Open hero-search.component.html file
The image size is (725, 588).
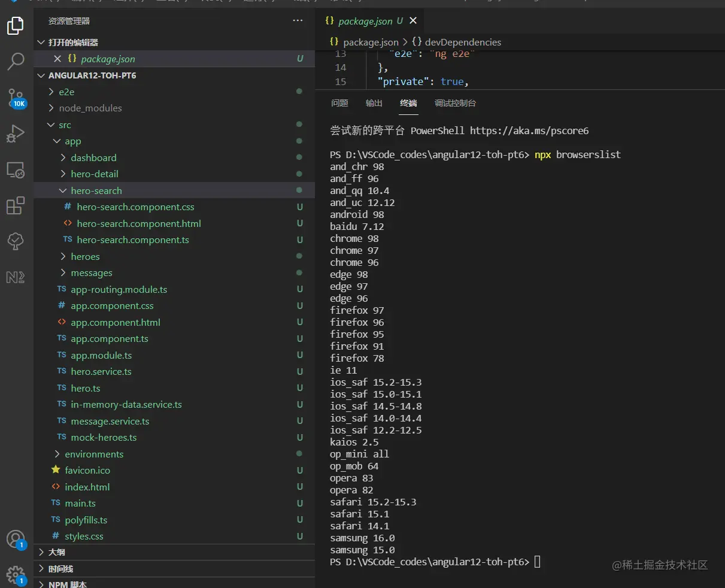pos(138,223)
